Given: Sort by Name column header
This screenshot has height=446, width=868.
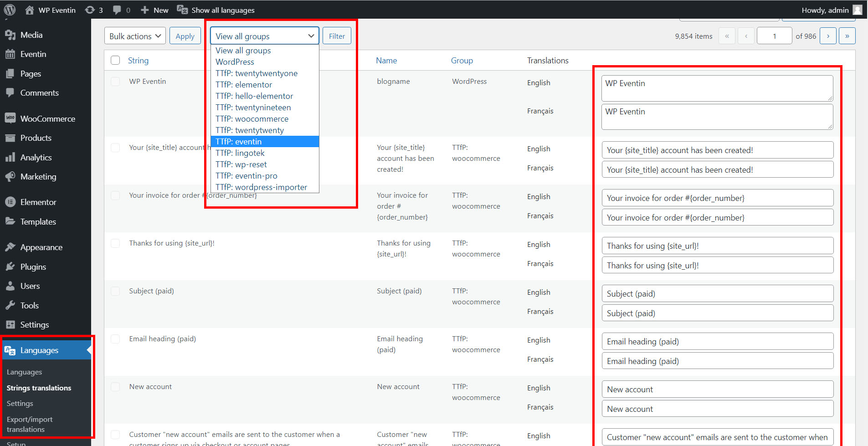Looking at the screenshot, I should pos(386,60).
